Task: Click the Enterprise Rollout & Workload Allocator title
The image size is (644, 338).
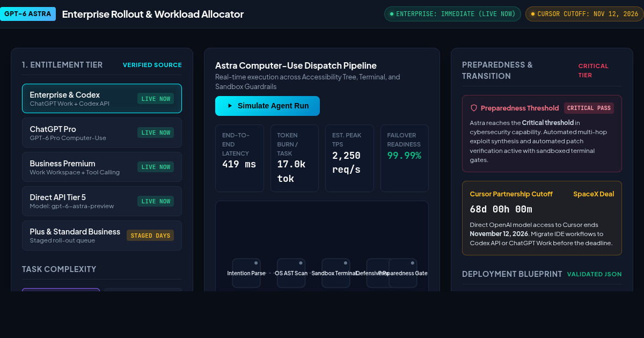Action: pyautogui.click(x=153, y=14)
